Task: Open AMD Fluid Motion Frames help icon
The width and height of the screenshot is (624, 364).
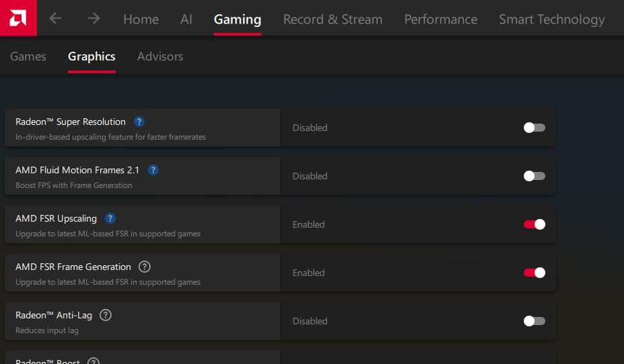Action: 153,170
